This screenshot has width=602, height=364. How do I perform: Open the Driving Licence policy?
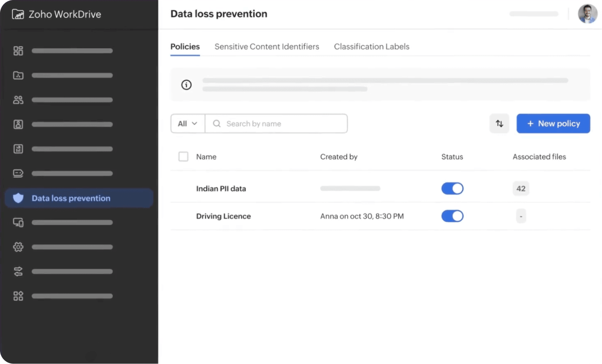click(x=223, y=216)
